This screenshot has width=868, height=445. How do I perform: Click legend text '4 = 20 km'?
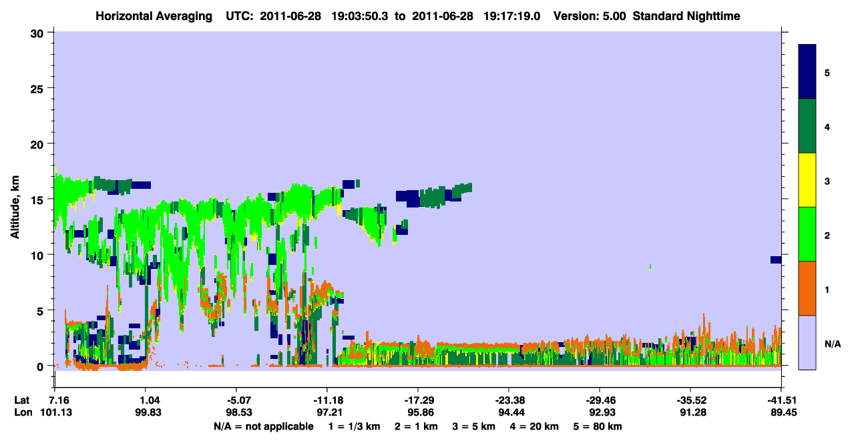click(535, 426)
